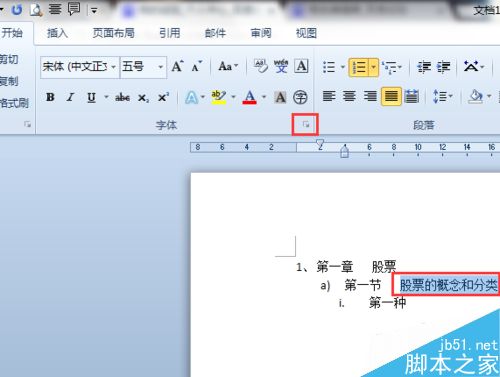Open multilevel list menu

pyautogui.click(x=392, y=67)
